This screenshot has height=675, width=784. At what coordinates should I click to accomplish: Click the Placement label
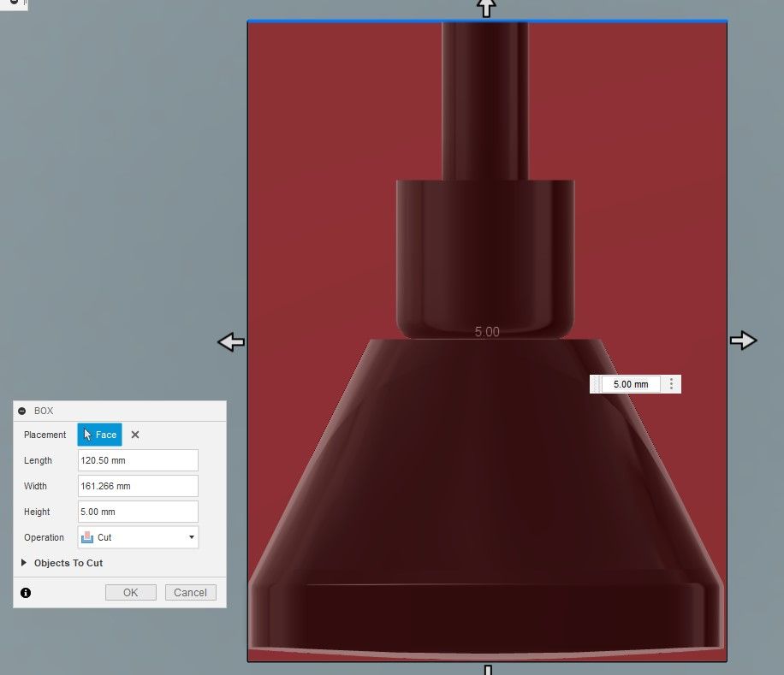coord(45,435)
